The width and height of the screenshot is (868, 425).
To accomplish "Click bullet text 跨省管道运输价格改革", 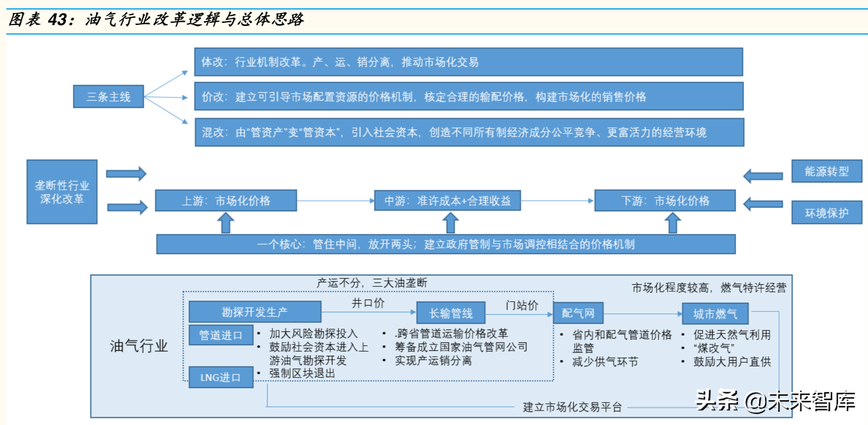I will click(x=451, y=333).
